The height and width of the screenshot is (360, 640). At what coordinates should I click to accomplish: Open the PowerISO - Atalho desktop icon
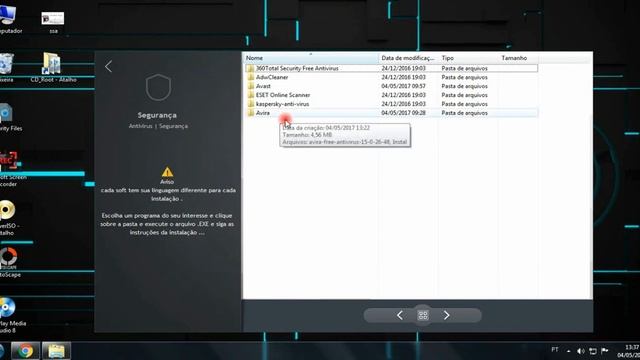pyautogui.click(x=8, y=218)
